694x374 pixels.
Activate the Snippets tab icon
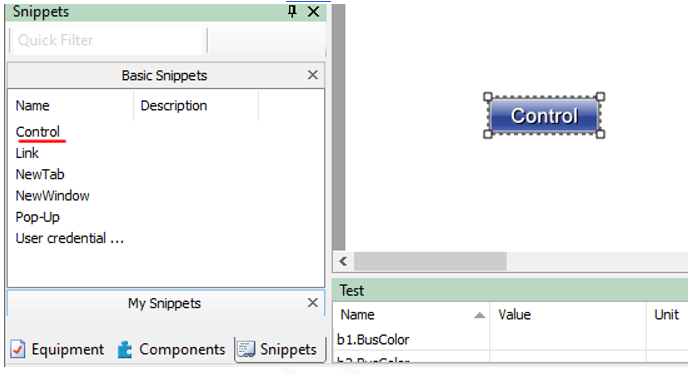point(246,349)
